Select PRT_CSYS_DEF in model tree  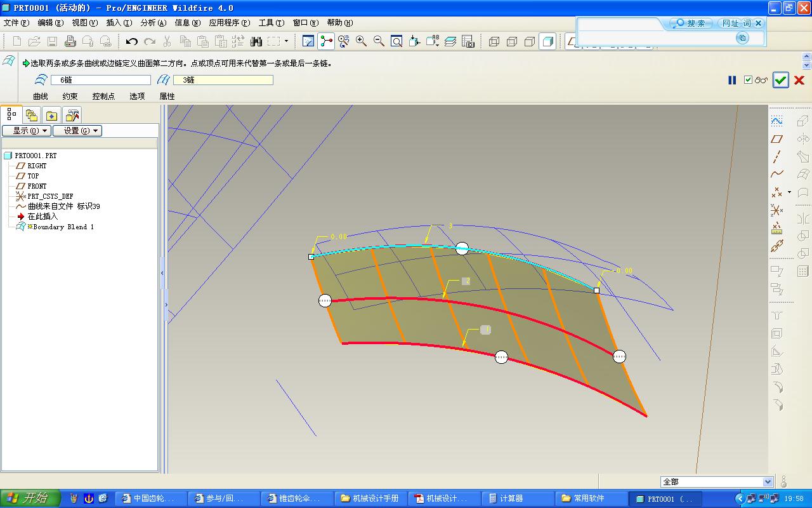pos(44,196)
